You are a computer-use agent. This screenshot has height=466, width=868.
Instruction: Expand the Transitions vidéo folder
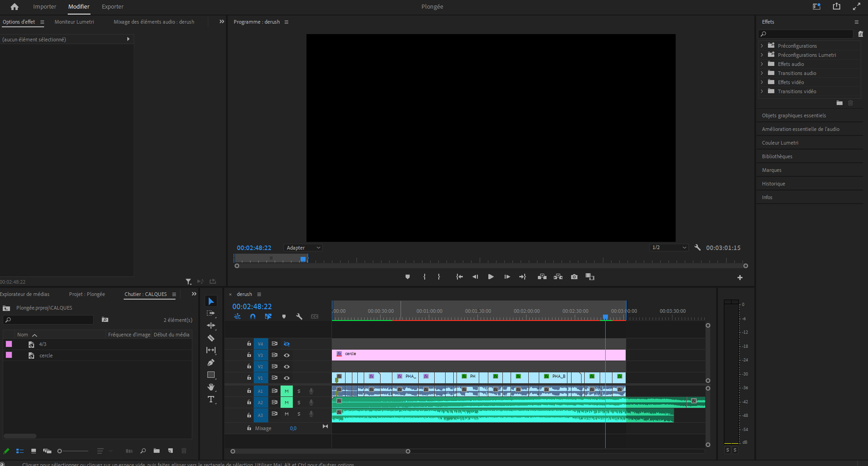762,91
